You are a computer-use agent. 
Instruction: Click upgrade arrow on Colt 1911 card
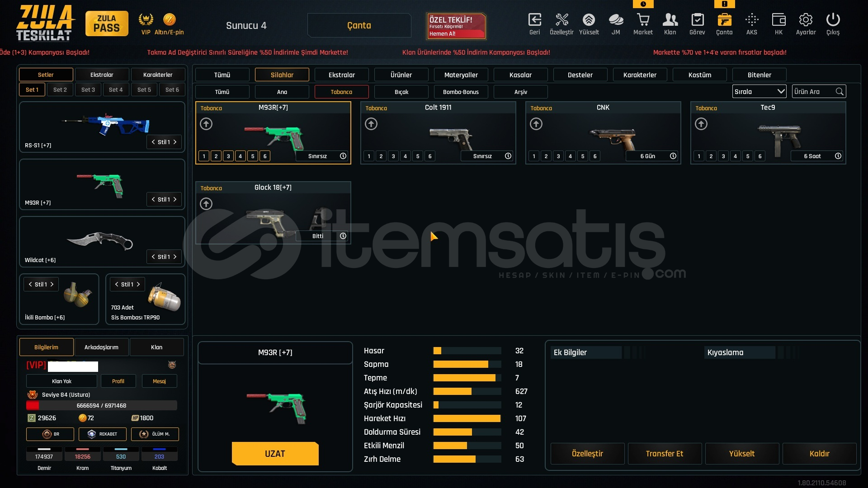click(371, 124)
